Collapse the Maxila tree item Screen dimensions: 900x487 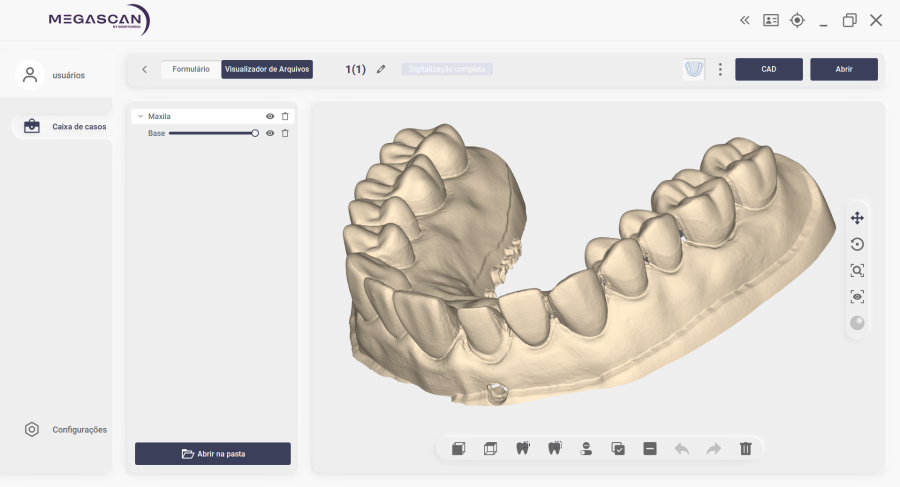point(140,116)
